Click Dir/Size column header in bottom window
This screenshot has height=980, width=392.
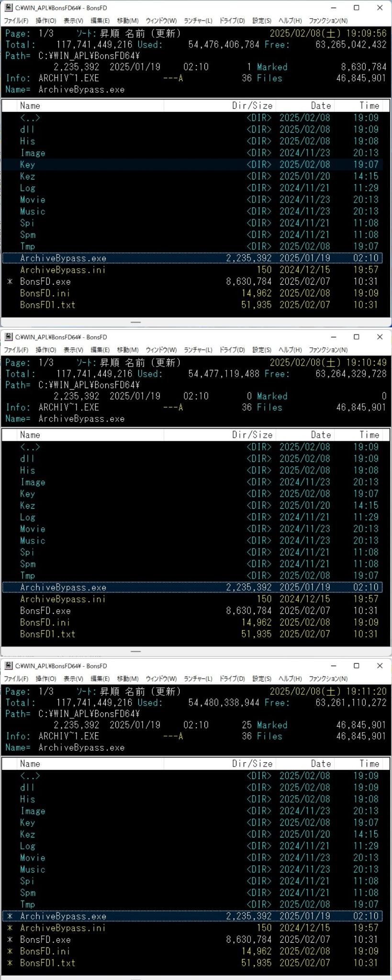[x=252, y=764]
